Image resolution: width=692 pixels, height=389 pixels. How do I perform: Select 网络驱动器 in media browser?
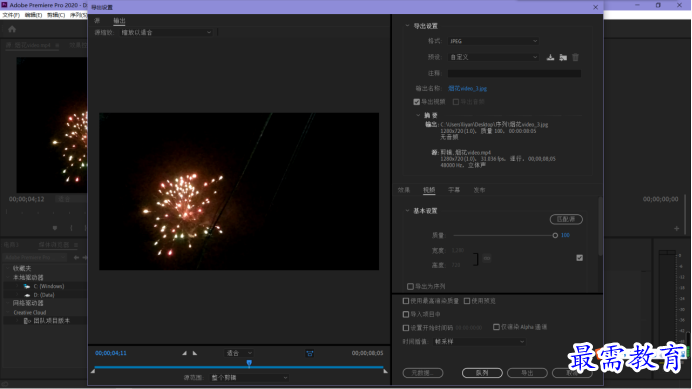(28, 303)
